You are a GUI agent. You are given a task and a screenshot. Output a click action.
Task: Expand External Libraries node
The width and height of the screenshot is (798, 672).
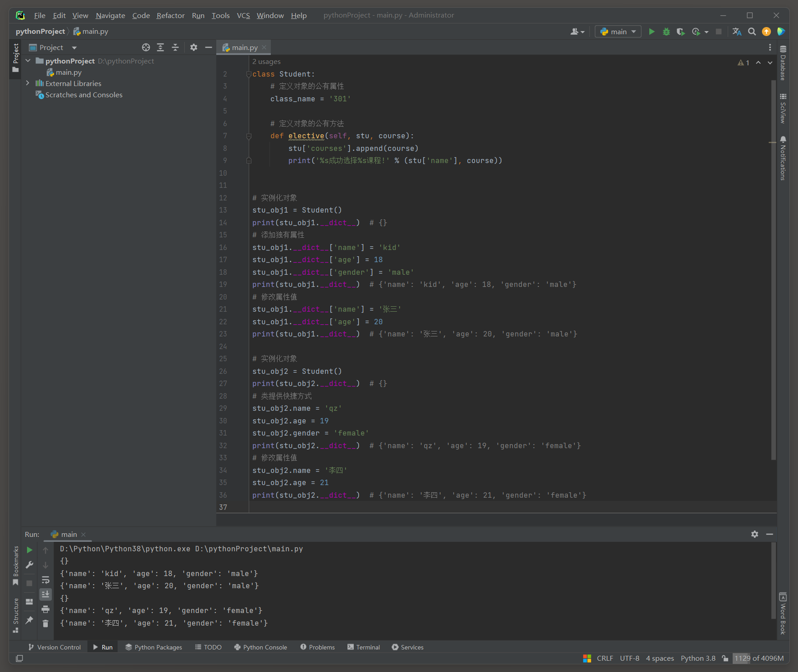coord(28,83)
